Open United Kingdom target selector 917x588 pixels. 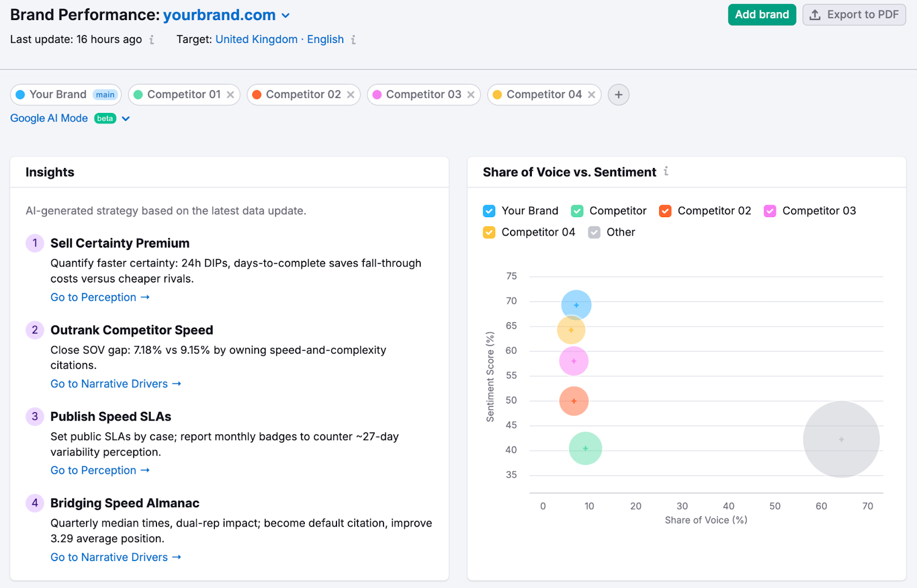click(x=256, y=40)
